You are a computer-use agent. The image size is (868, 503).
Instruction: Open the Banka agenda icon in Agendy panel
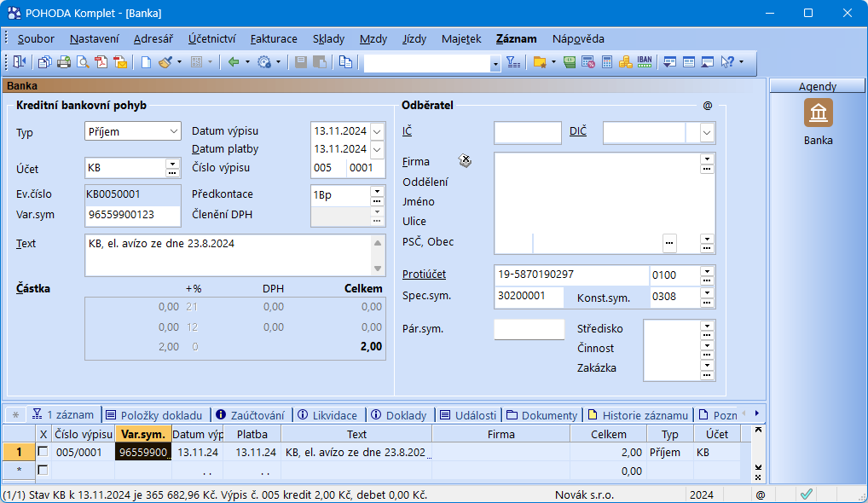tap(819, 113)
